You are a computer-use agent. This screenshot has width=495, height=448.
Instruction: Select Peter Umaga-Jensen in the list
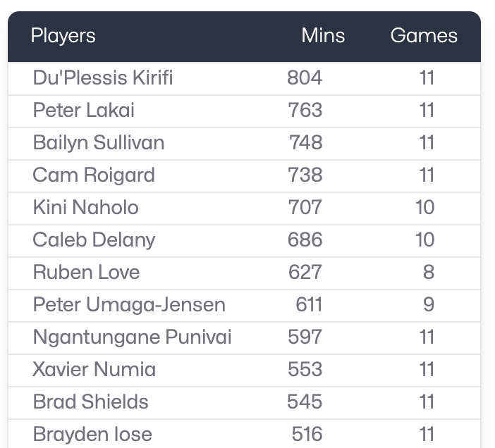click(x=129, y=304)
